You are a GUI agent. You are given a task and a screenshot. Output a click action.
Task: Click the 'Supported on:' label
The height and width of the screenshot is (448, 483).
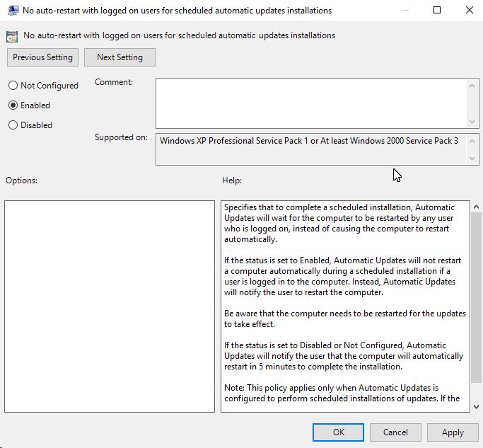coord(121,137)
